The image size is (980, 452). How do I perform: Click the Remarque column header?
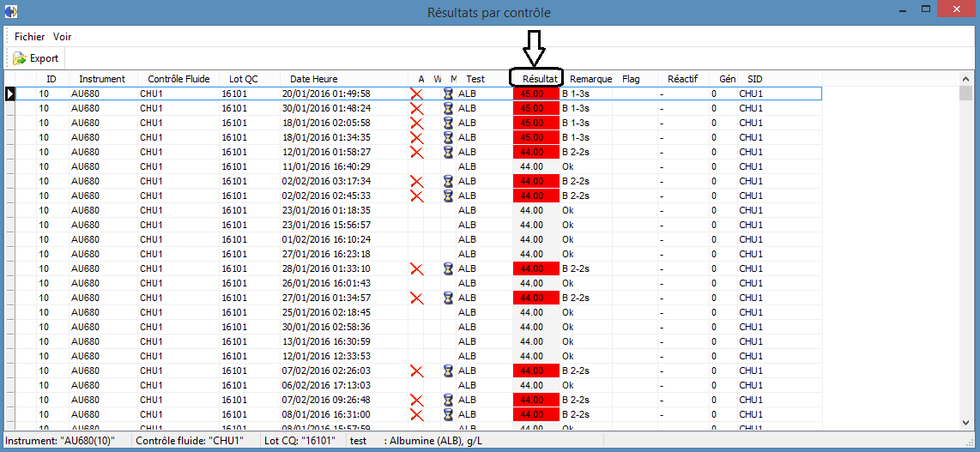590,79
